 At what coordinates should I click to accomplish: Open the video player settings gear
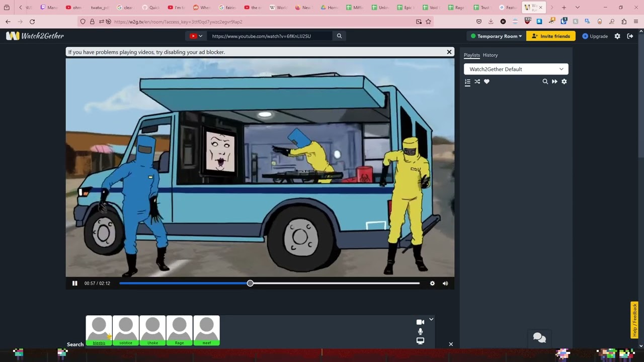click(432, 284)
